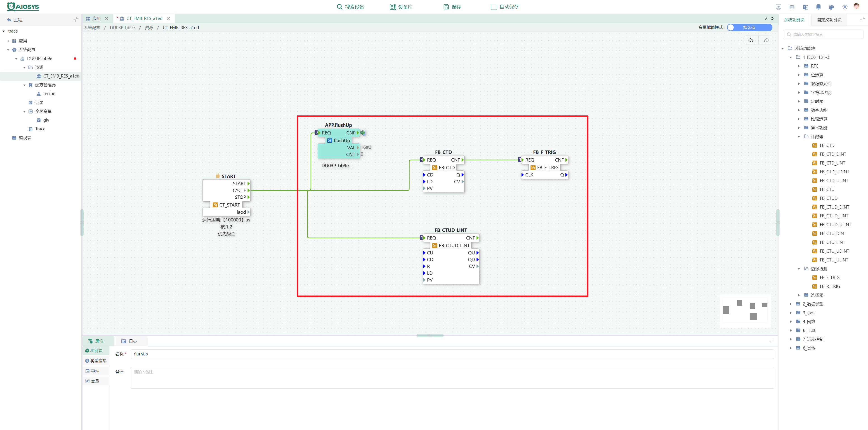868x430 pixels.
Task: Click the canvas minimap overview
Action: 745,311
